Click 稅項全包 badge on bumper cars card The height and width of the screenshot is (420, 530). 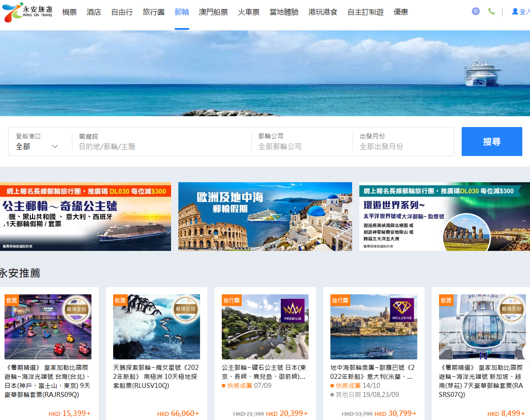(x=77, y=309)
